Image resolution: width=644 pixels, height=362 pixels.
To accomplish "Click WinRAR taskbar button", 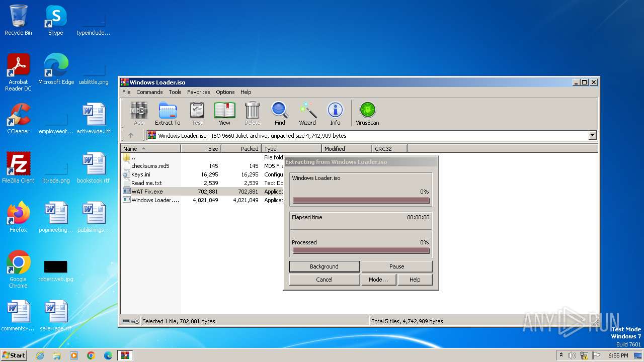I will coord(125,355).
